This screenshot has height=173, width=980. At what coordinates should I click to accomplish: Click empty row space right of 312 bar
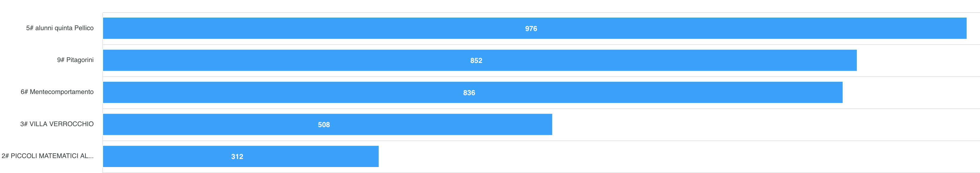(679, 156)
